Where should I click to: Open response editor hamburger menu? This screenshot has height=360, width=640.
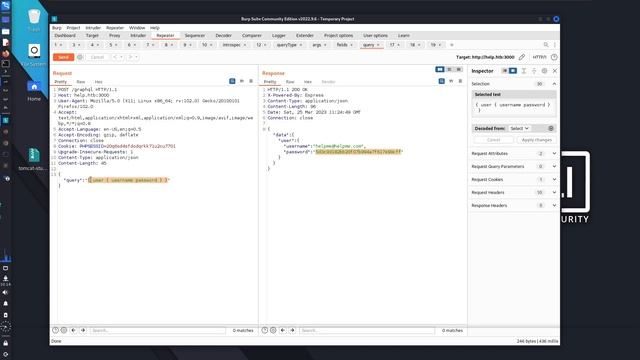[x=460, y=81]
